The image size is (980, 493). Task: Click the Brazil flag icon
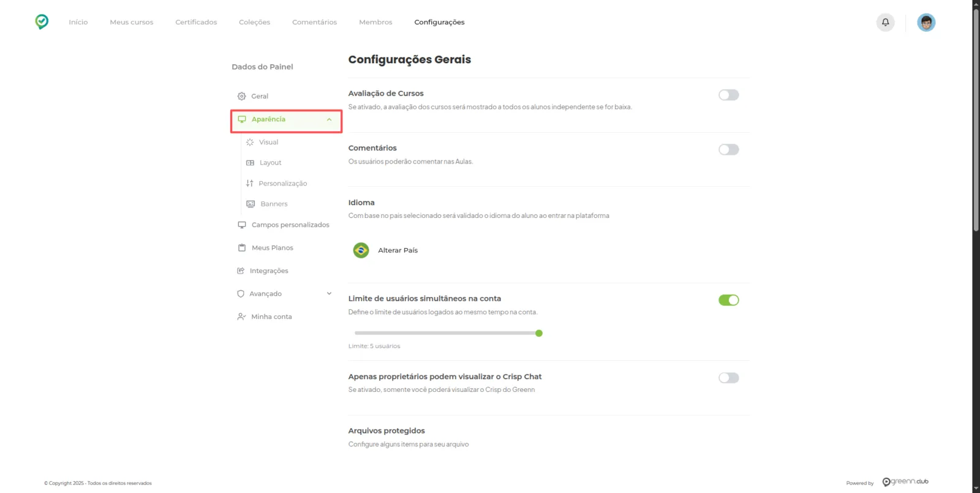point(361,250)
